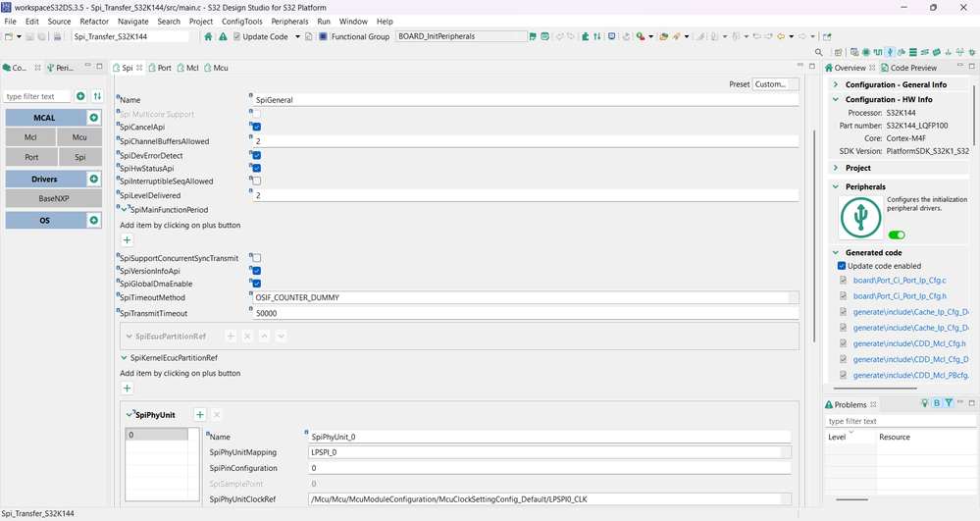Toggle the SpiHwStatusApi checkbox
The height and width of the screenshot is (521, 980).
[256, 168]
